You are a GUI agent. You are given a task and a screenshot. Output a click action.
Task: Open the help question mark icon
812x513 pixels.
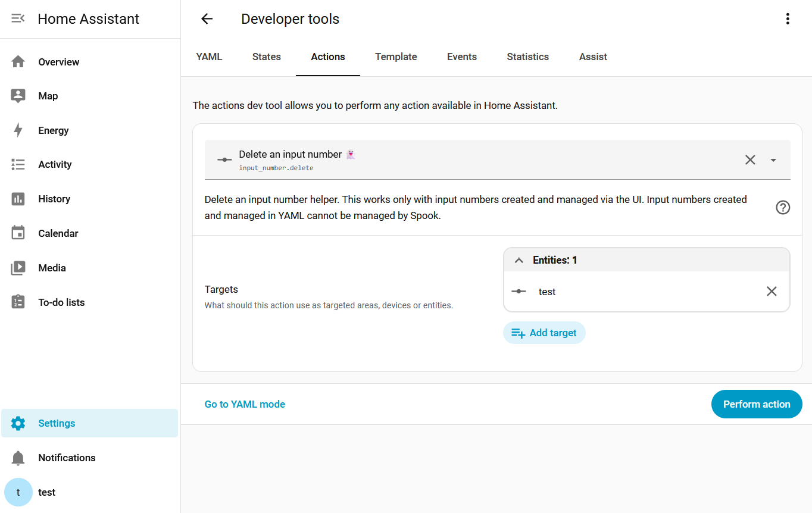click(x=783, y=208)
